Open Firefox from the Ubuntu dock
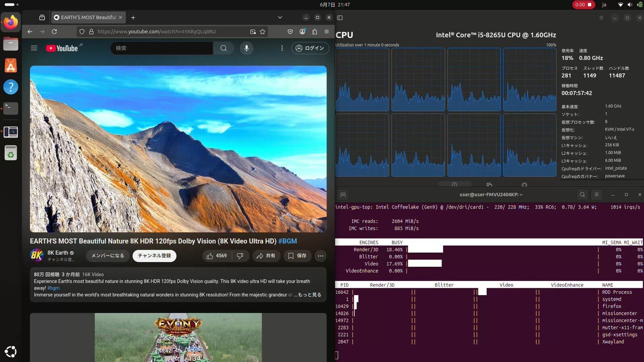 [11, 22]
